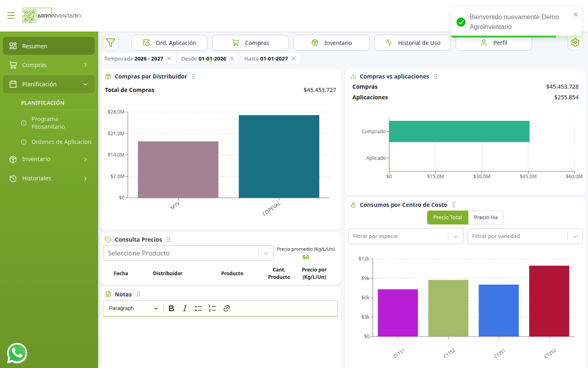
Task: Grab the Consulta Precios drag handle
Action: click(169, 240)
